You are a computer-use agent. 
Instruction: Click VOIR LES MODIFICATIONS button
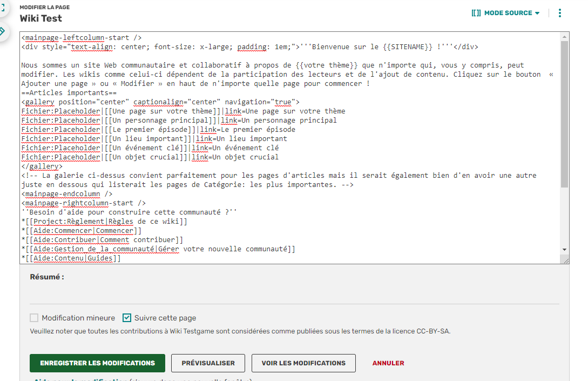pyautogui.click(x=304, y=363)
